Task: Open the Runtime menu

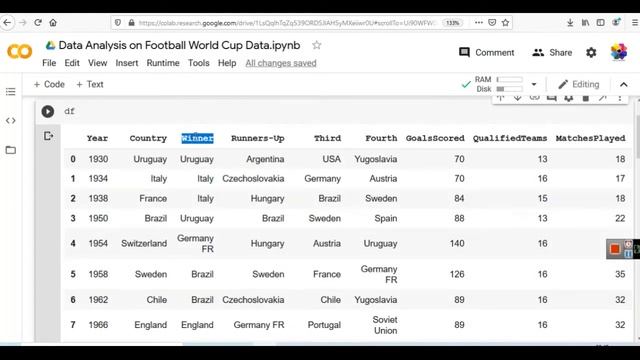Action: point(163,63)
